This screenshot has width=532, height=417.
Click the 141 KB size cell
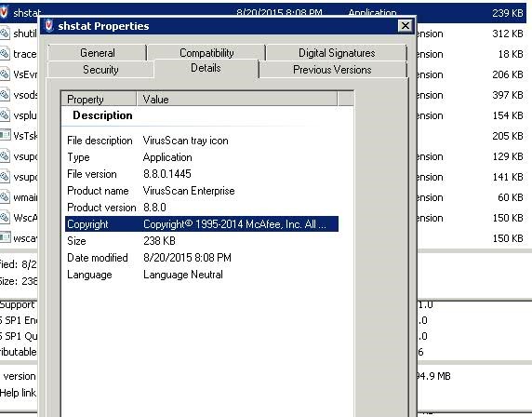tap(508, 177)
